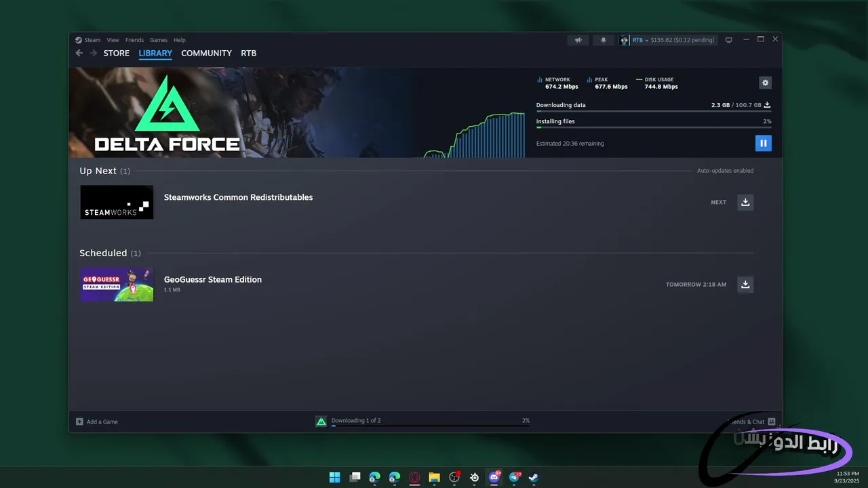
Task: Open the Help menu
Action: [x=179, y=40]
